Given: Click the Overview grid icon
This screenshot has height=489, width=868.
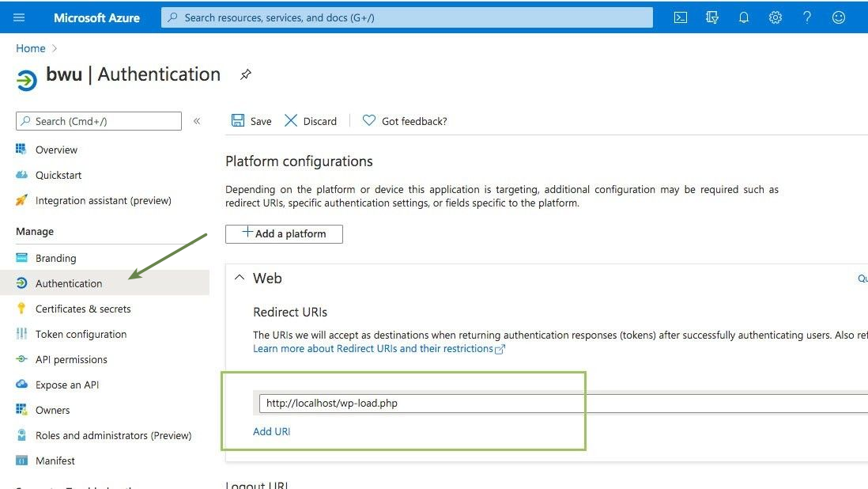Looking at the screenshot, I should click(x=21, y=149).
